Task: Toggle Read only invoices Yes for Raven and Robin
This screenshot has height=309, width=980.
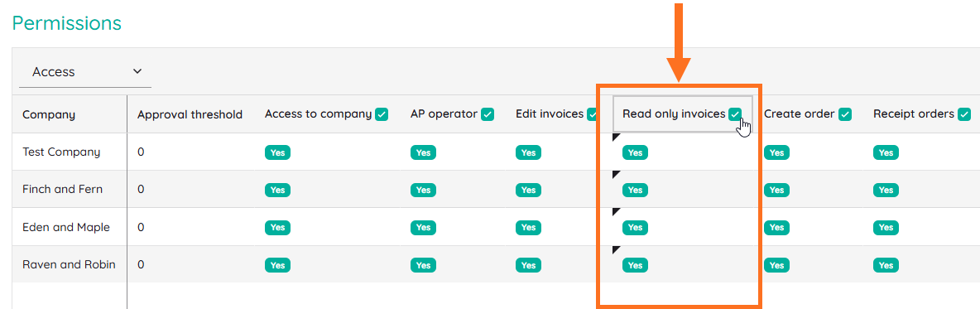Action: (x=635, y=265)
